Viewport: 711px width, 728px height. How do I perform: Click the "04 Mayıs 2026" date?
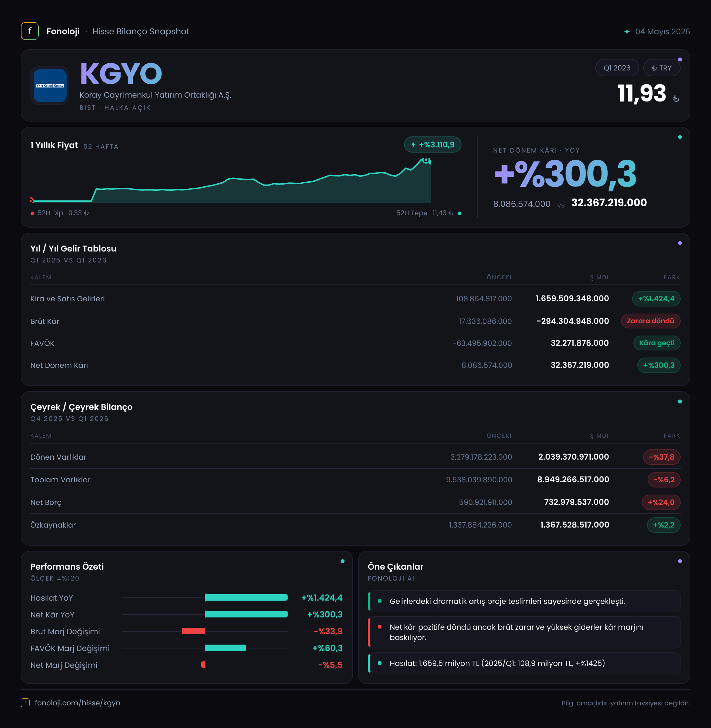click(x=663, y=32)
